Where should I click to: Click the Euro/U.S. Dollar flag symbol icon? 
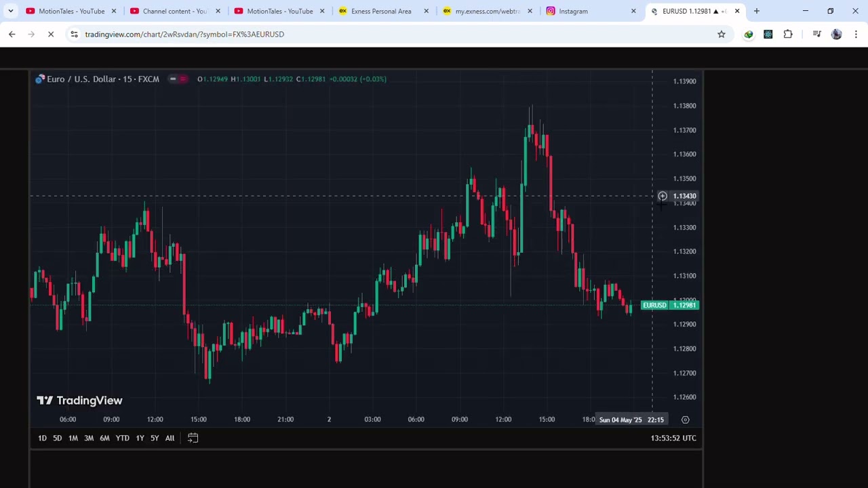[x=40, y=79]
